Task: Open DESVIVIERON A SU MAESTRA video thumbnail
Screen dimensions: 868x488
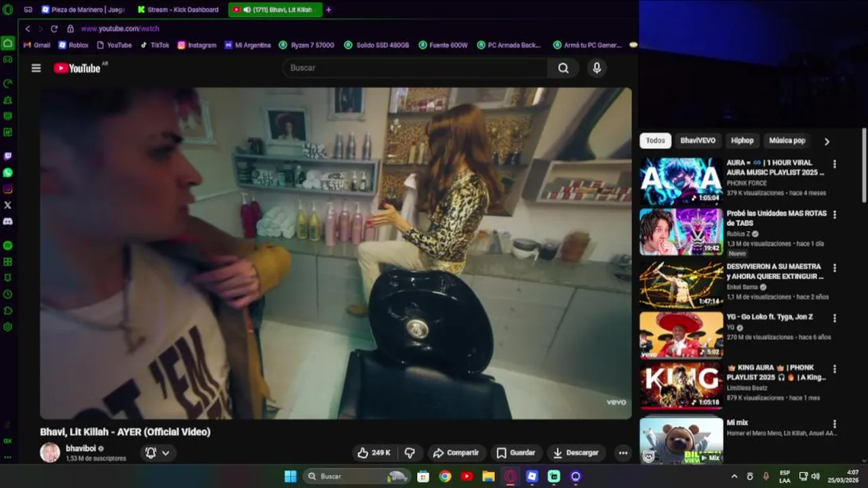Action: pos(681,285)
